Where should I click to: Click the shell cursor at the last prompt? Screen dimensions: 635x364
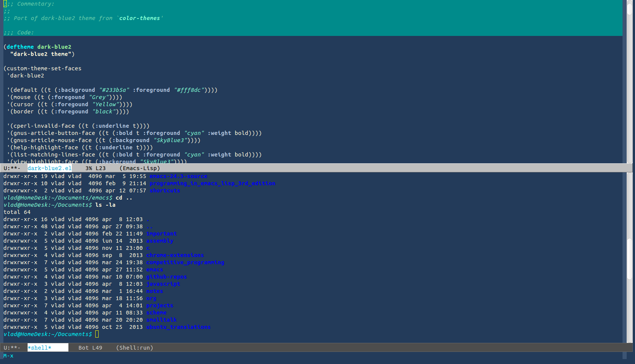click(97, 334)
